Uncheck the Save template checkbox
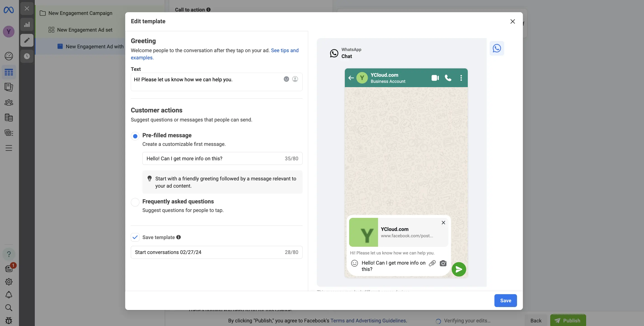644x326 pixels. (x=135, y=237)
